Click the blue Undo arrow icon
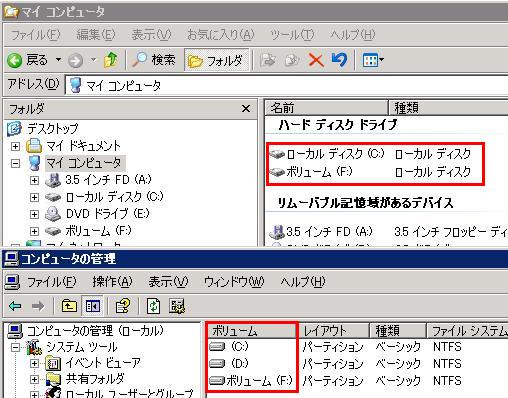Image resolution: width=508 pixels, height=398 pixels. pyautogui.click(x=339, y=60)
